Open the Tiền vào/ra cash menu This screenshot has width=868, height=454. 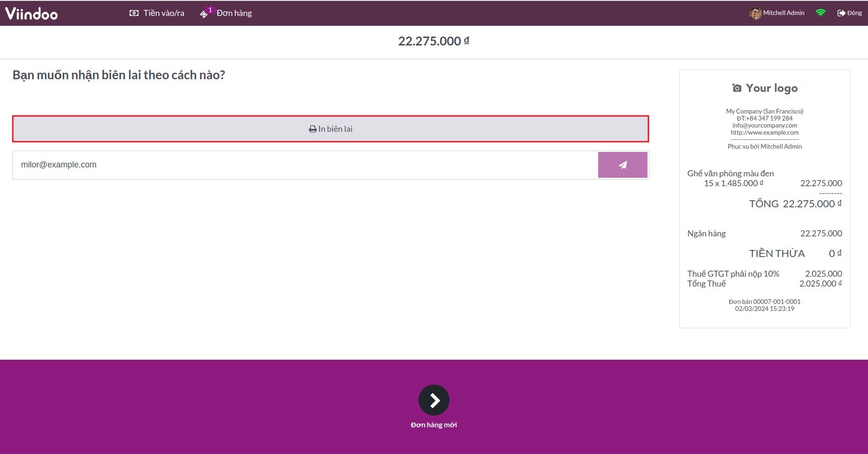[157, 13]
